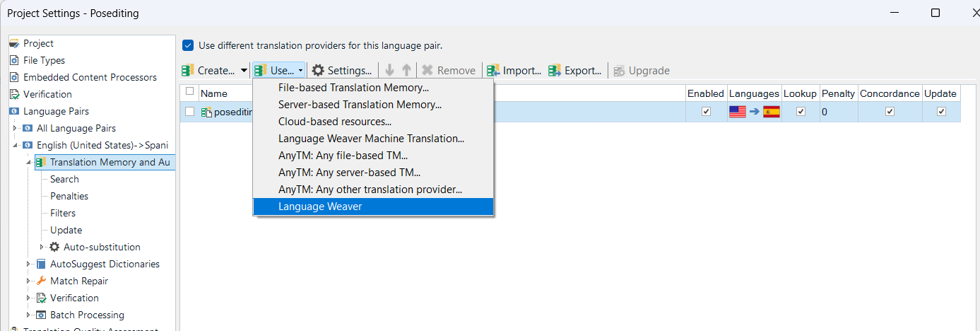The width and height of the screenshot is (980, 331).
Task: Choose AnyTM: Any file-based TM
Action: point(373,156)
